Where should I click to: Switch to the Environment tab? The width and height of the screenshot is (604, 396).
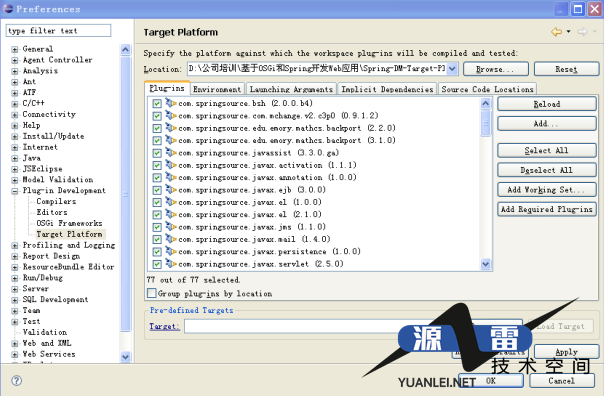click(x=217, y=89)
